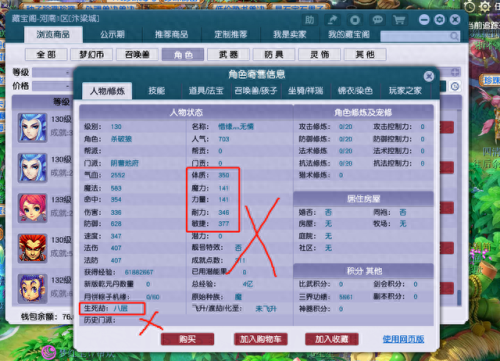Select the 132级 purple-haired character avatar

[x=32, y=289]
